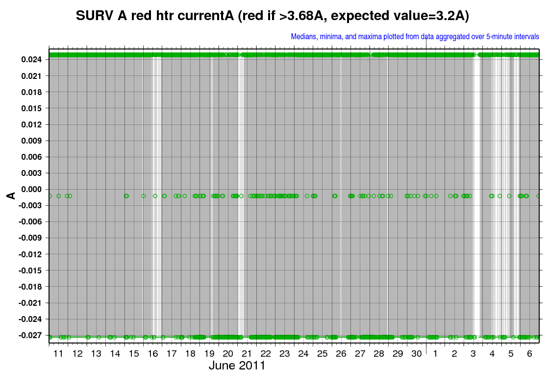Click y-axis tick label -0.015
The height and width of the screenshot is (392, 549).
tap(30, 270)
